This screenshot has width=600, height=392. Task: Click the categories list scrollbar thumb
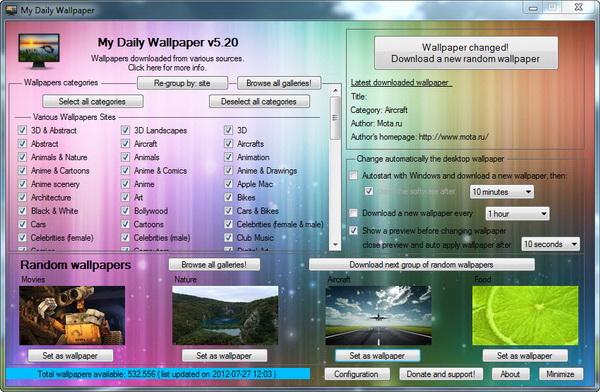pos(335,118)
